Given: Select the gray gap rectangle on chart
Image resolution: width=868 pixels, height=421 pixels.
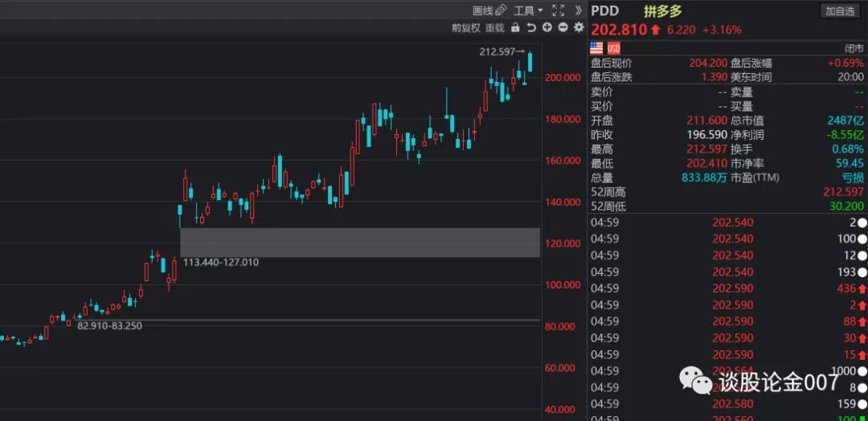Looking at the screenshot, I should coord(360,243).
